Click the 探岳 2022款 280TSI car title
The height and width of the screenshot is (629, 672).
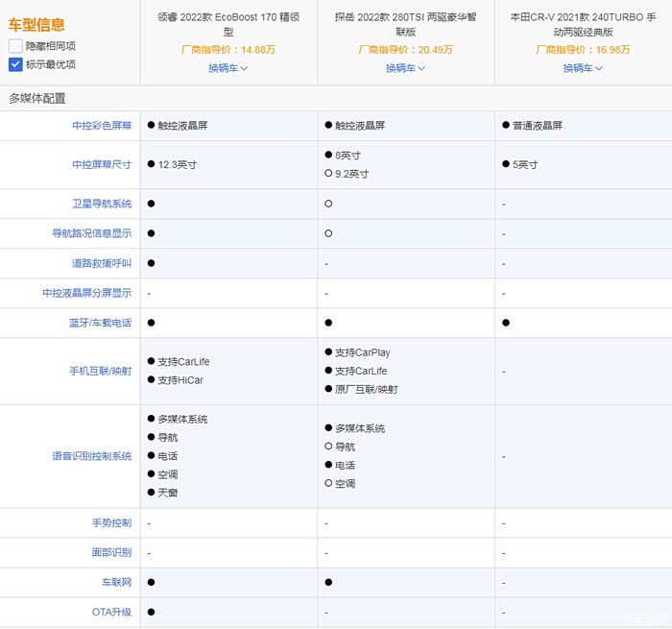405,24
